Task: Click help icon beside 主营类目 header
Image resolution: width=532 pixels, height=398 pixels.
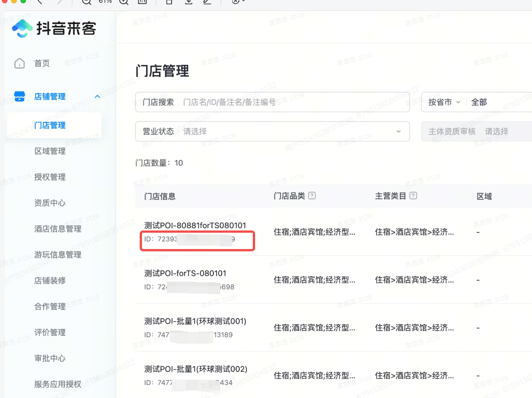Action: tap(413, 196)
